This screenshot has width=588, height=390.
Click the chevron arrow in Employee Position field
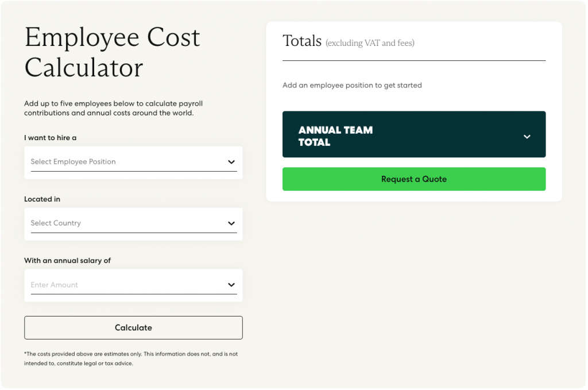click(x=231, y=162)
